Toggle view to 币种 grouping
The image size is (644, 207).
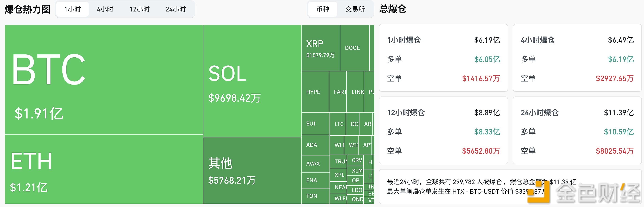pyautogui.click(x=322, y=9)
